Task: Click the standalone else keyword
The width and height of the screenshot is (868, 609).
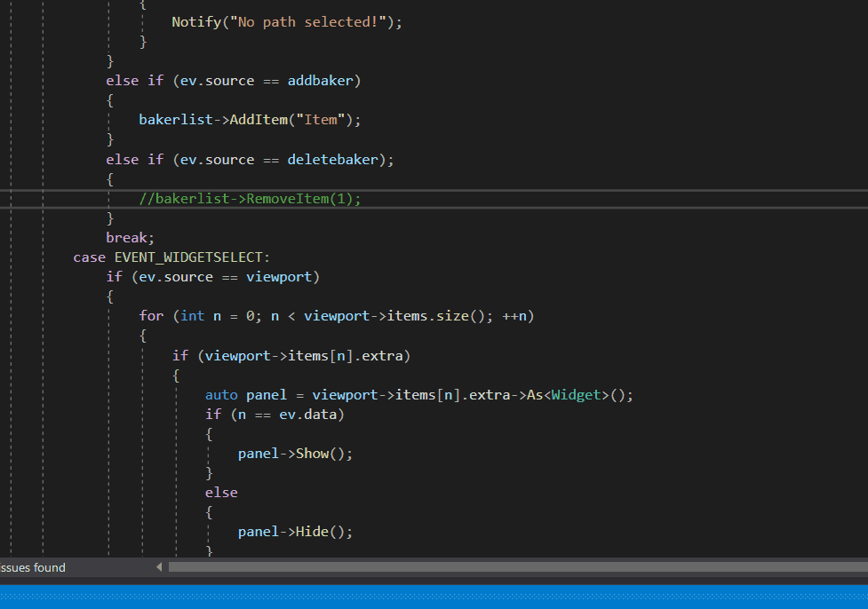Action: coord(221,493)
